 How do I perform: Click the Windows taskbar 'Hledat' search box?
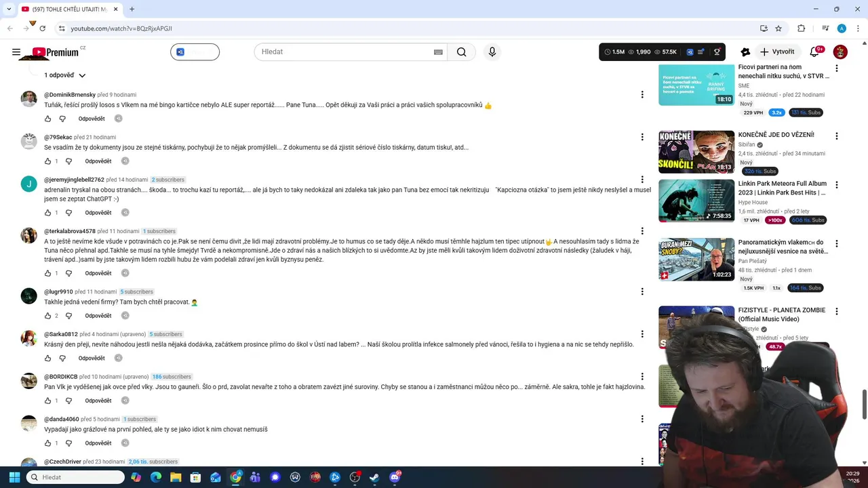coord(75,477)
